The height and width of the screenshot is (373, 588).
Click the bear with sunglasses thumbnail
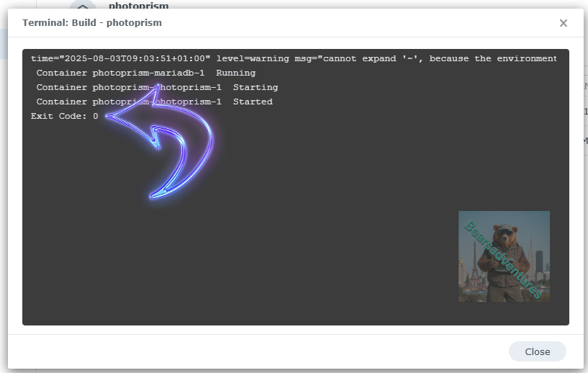(504, 256)
